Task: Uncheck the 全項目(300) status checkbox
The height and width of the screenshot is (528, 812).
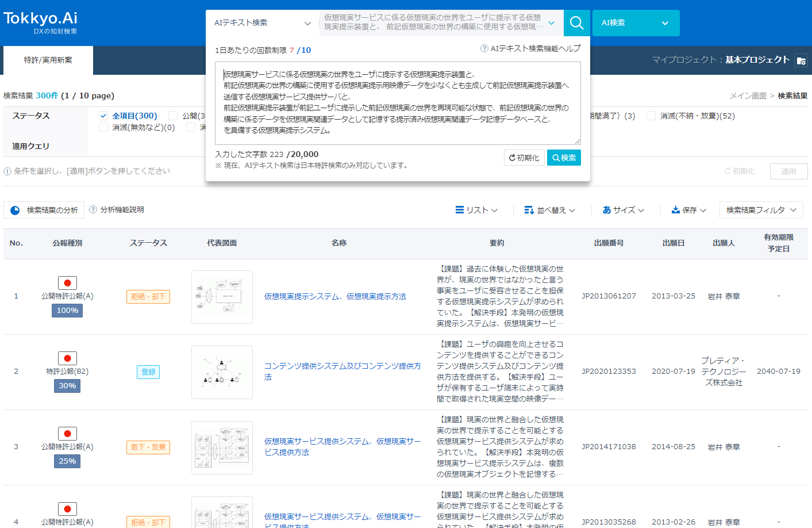Action: [x=103, y=115]
